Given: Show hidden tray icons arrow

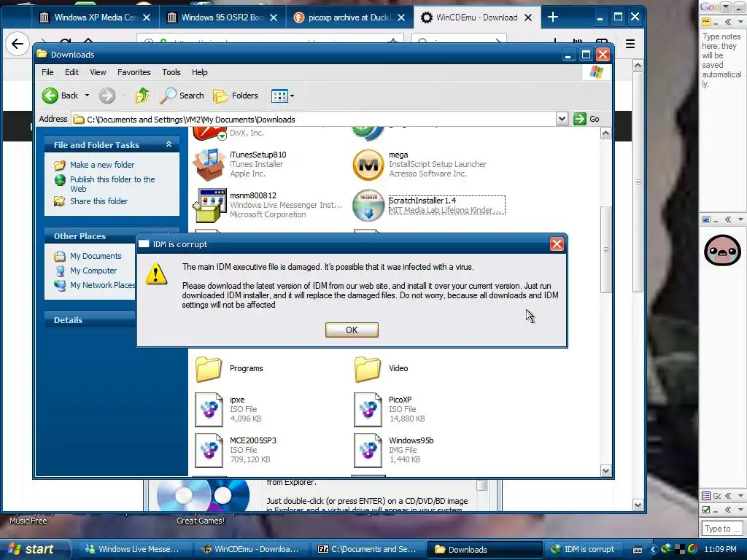Looking at the screenshot, I should [653, 550].
